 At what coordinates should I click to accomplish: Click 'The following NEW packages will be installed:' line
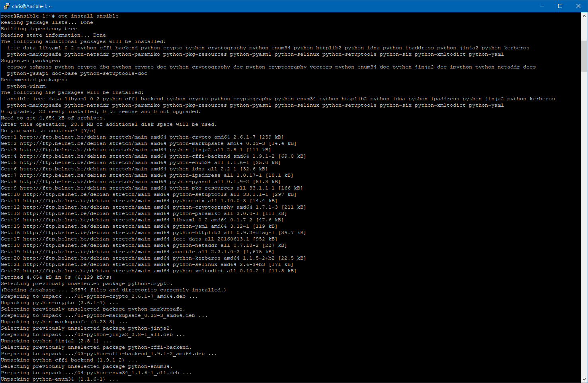pos(72,92)
